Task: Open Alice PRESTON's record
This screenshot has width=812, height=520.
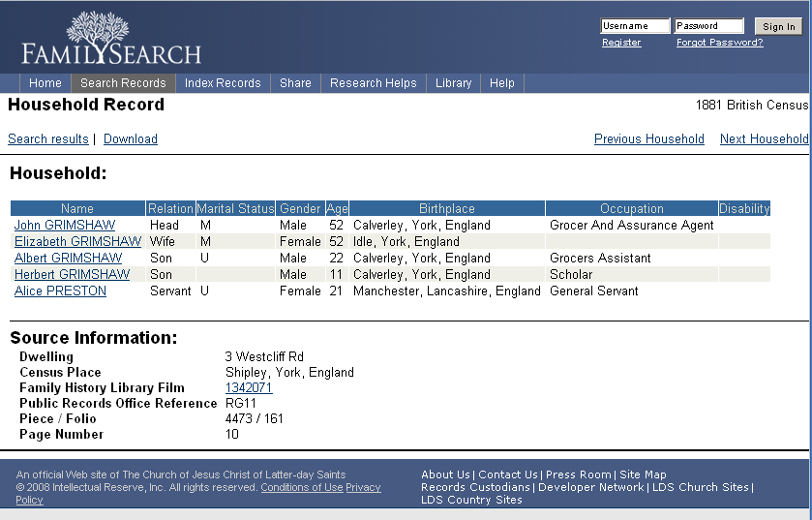Action: (60, 291)
